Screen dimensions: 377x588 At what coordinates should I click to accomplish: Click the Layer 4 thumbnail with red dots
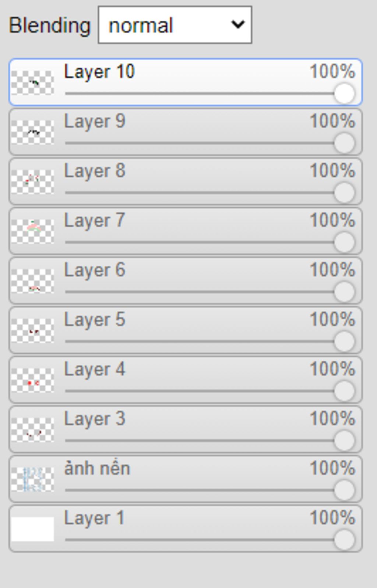coord(32,380)
